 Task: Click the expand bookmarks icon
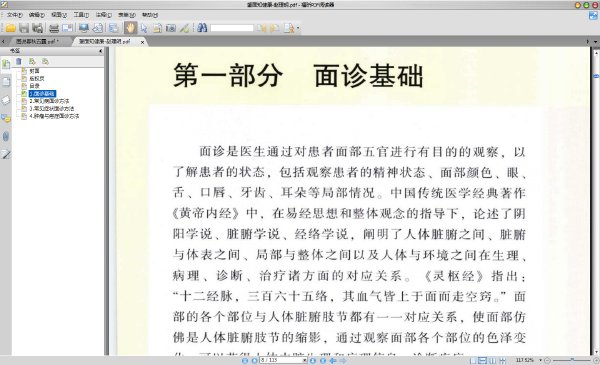pyautogui.click(x=32, y=61)
